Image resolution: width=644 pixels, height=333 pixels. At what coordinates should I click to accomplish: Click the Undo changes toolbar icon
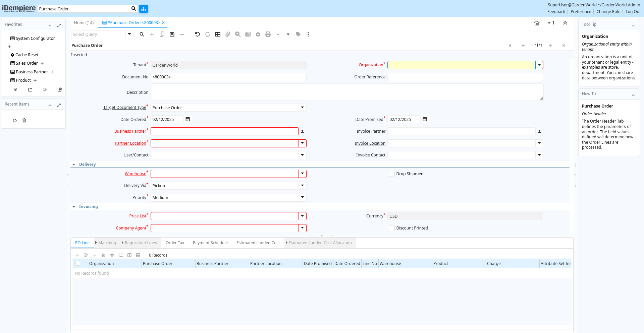coord(197,34)
